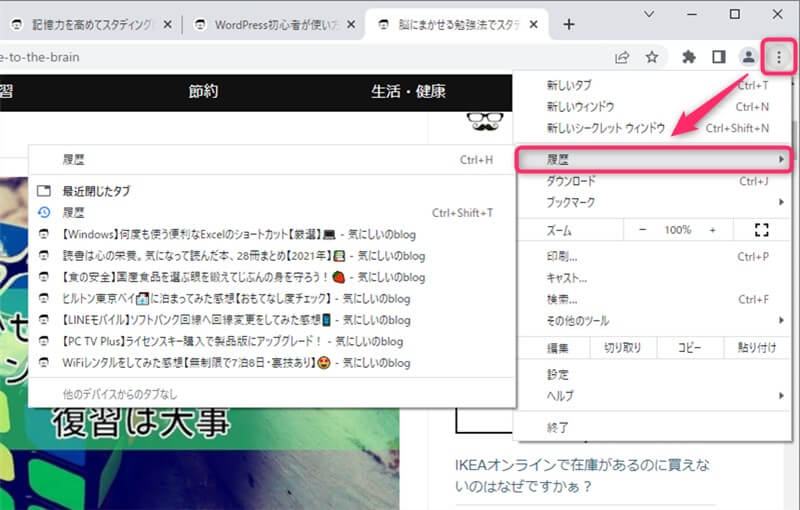This screenshot has height=510, width=800.
Task: Open the side panel icon
Action: point(719,57)
